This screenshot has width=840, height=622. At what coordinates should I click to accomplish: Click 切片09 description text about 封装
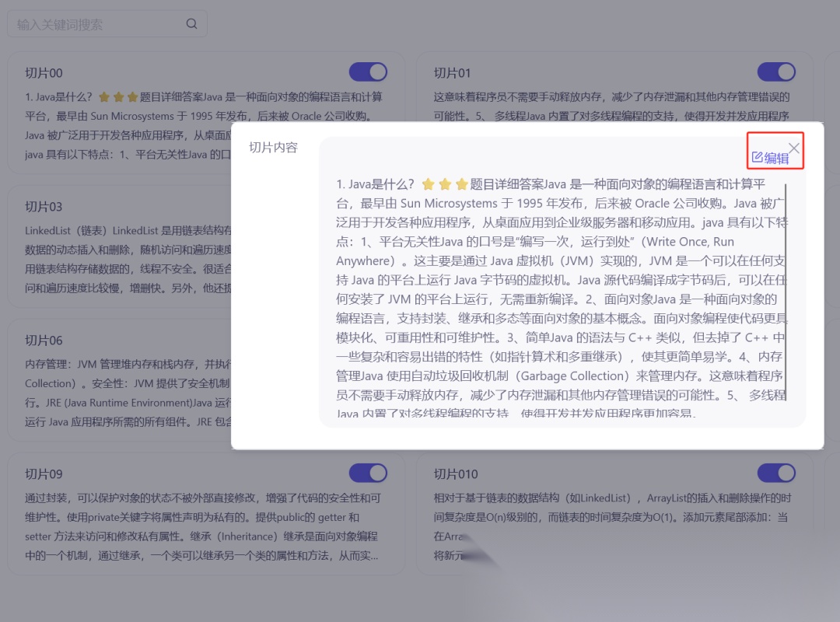coord(202,526)
